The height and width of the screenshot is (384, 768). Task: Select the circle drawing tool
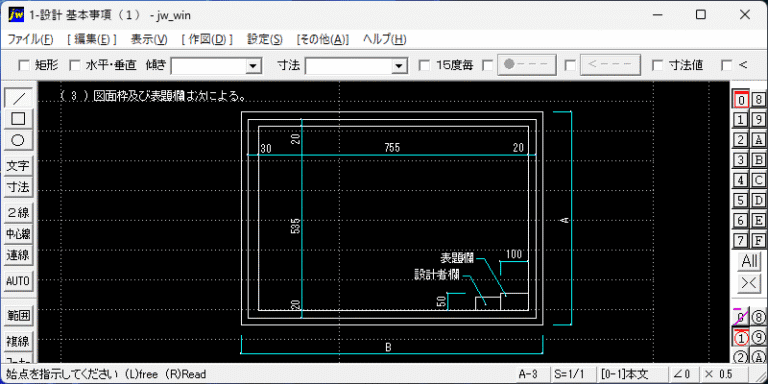[x=18, y=140]
